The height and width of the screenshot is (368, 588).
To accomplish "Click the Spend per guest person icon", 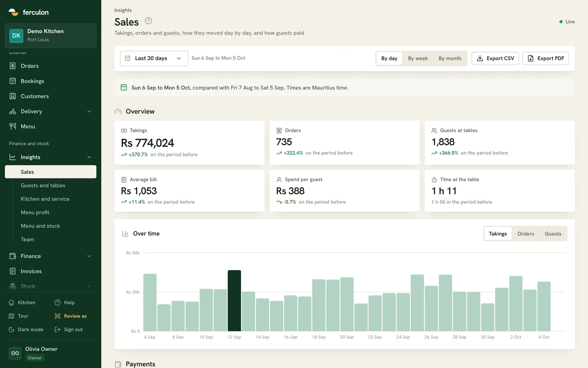I will click(279, 180).
